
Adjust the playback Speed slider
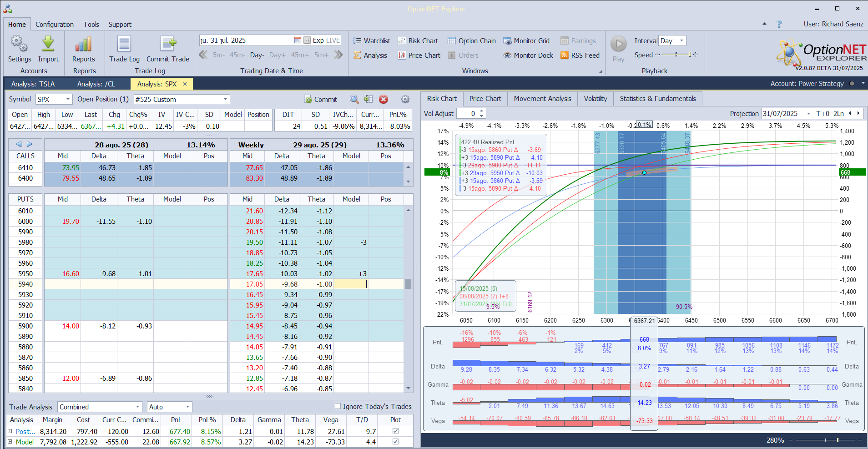(x=676, y=55)
